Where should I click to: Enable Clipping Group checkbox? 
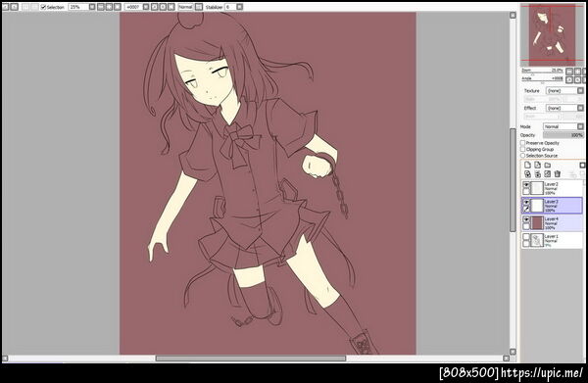522,149
